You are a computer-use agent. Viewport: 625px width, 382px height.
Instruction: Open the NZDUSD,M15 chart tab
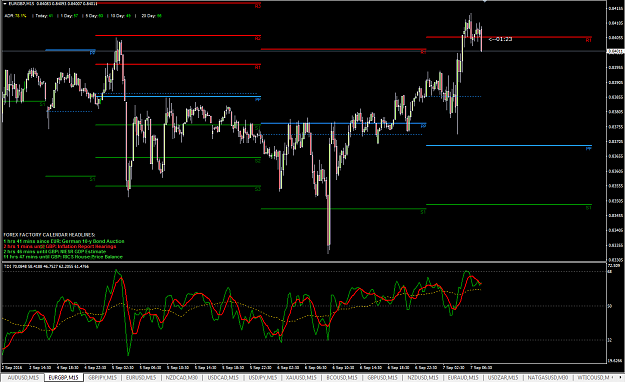[x=423, y=377]
